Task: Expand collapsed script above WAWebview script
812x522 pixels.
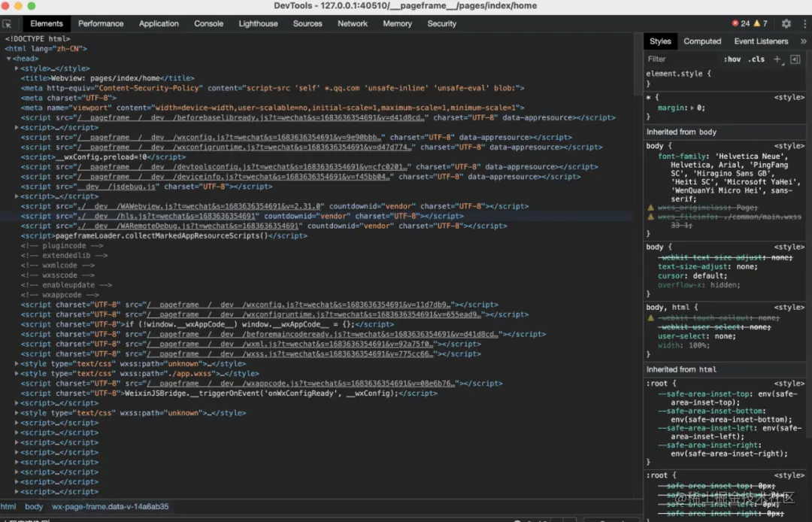Action: coord(17,196)
